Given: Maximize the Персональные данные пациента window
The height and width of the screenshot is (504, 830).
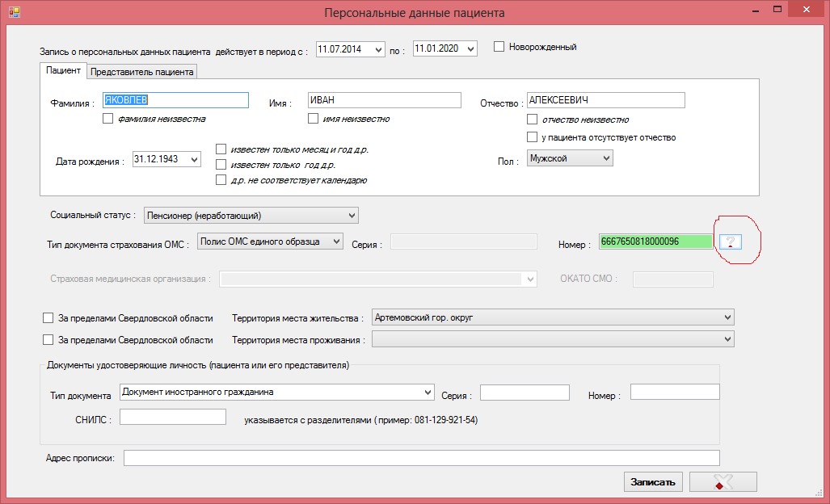Looking at the screenshot, I should [x=777, y=10].
